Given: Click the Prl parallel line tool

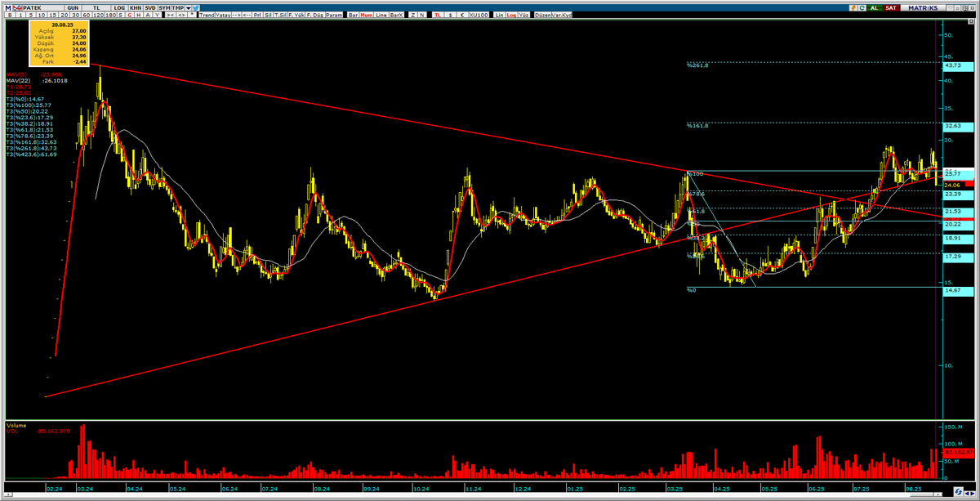Looking at the screenshot, I should 256,15.
